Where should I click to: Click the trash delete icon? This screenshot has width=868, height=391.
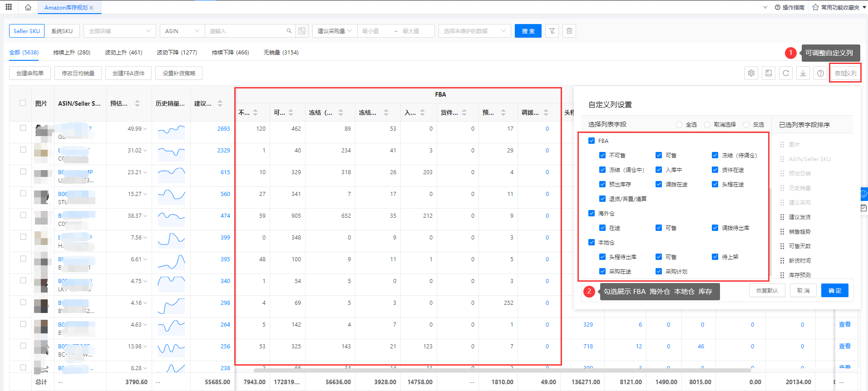click(x=569, y=31)
